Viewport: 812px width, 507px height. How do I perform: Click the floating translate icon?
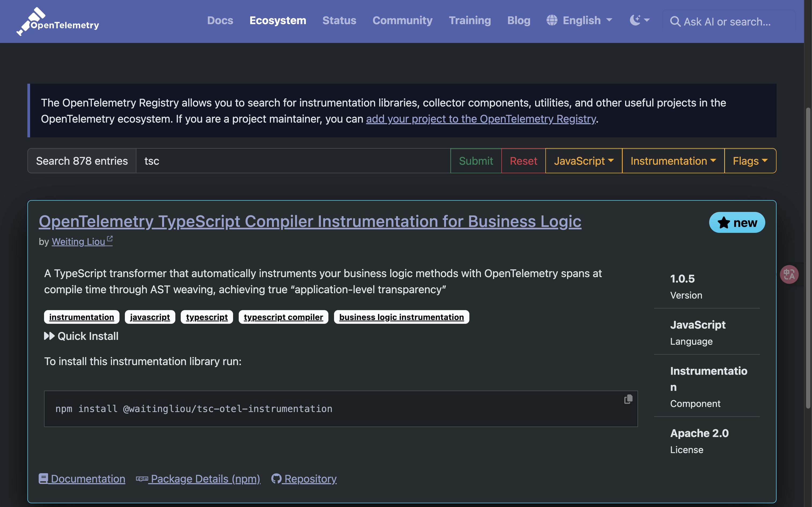tap(789, 275)
